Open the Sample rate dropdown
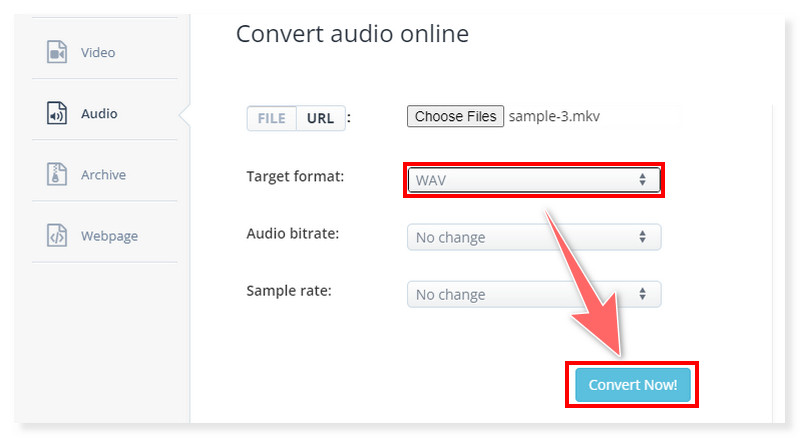 tap(533, 295)
